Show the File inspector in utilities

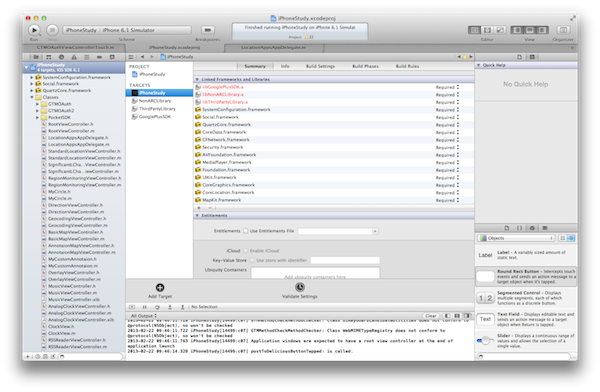[x=519, y=57]
